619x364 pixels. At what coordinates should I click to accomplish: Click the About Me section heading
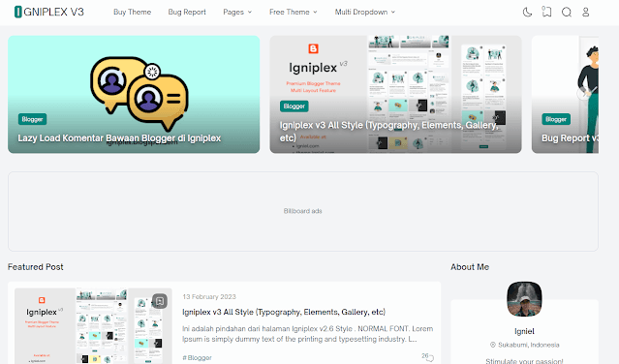(470, 267)
